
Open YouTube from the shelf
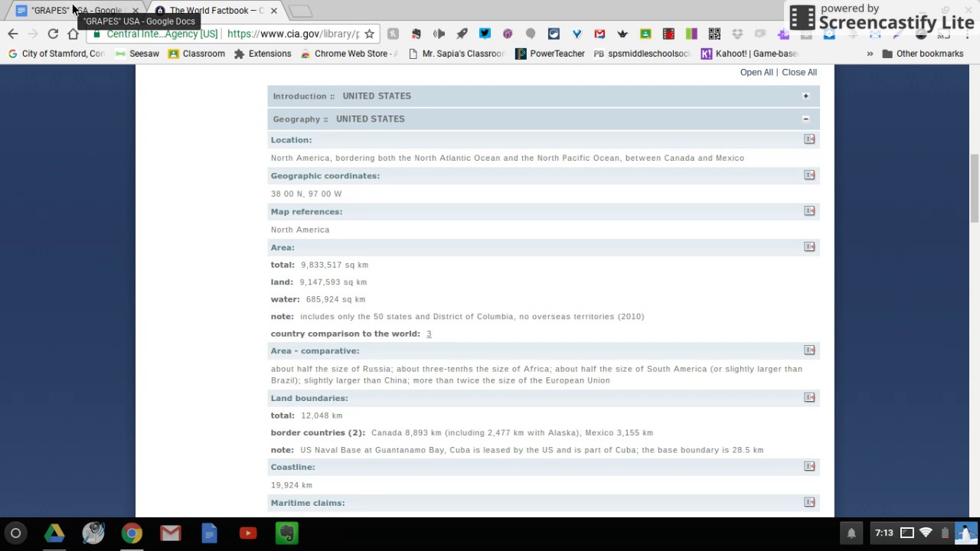point(248,533)
